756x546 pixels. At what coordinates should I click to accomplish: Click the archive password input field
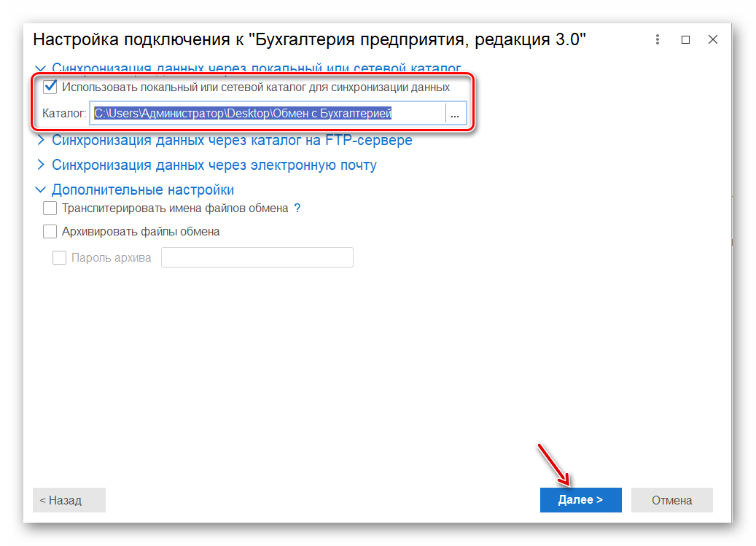tap(257, 257)
